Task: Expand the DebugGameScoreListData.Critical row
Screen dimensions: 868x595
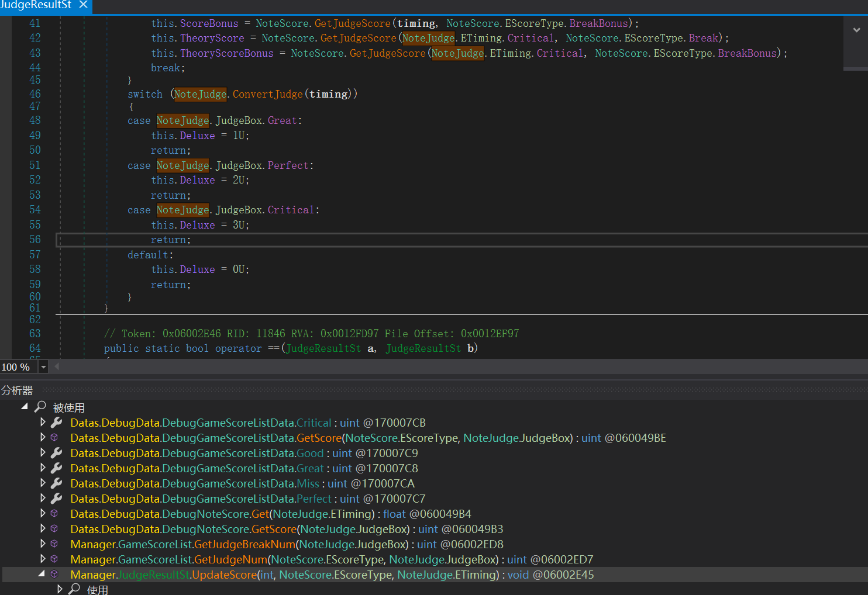Action: (x=43, y=421)
